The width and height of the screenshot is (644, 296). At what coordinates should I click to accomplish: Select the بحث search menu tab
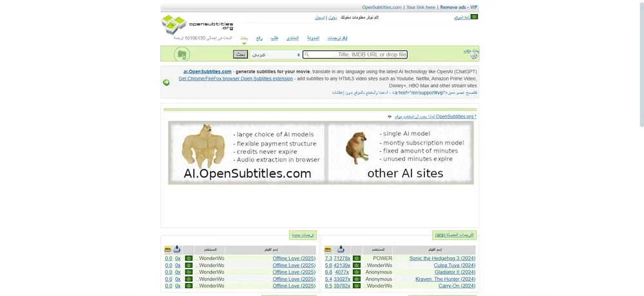pos(244,38)
